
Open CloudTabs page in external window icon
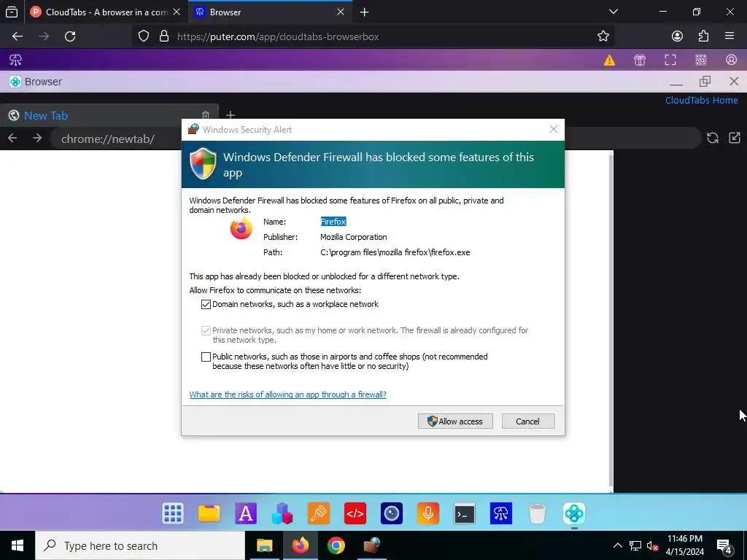(x=735, y=138)
